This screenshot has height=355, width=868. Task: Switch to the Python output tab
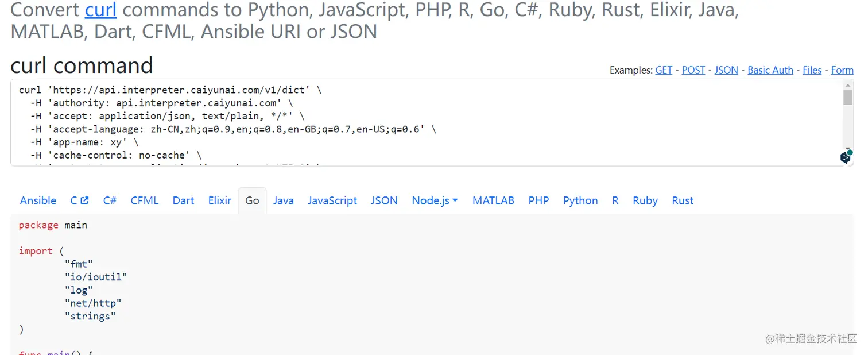pyautogui.click(x=580, y=200)
